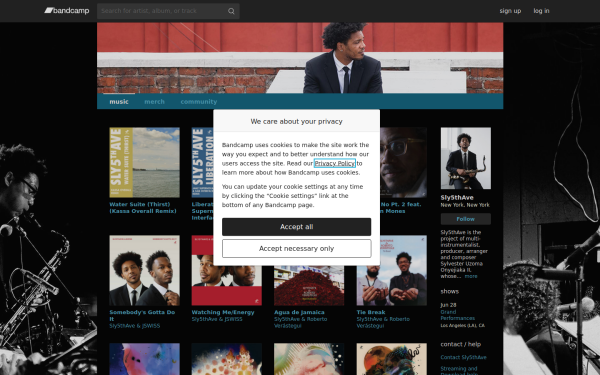600x375 pixels.
Task: Open Tie Break album cover
Action: tap(391, 270)
